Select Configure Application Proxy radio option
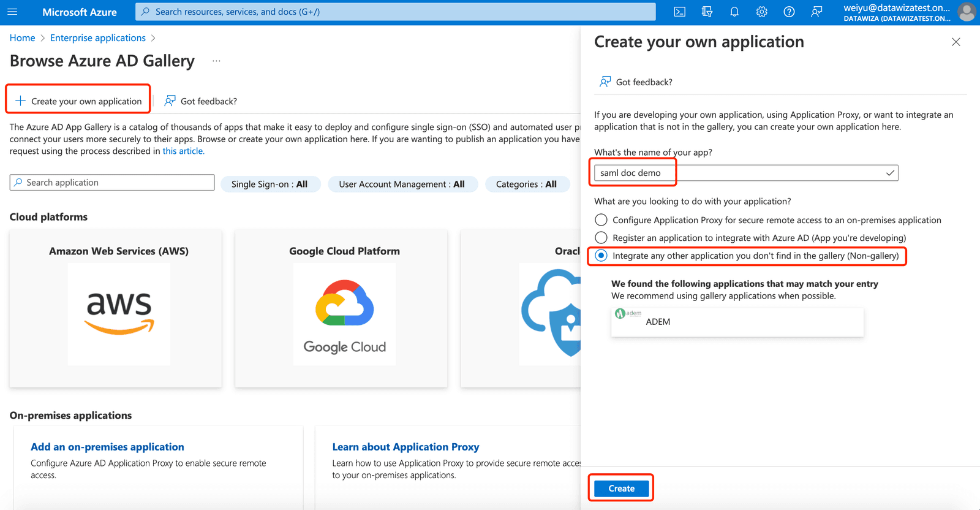980x510 pixels. (601, 219)
